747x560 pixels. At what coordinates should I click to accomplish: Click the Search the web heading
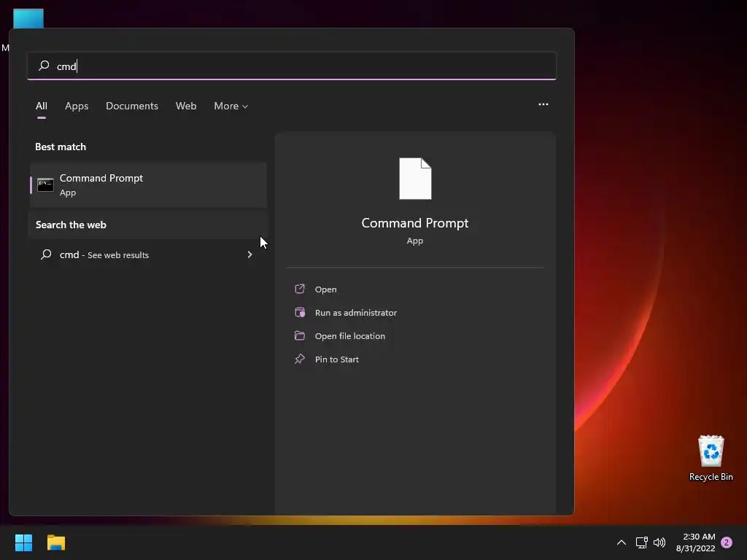[71, 225]
